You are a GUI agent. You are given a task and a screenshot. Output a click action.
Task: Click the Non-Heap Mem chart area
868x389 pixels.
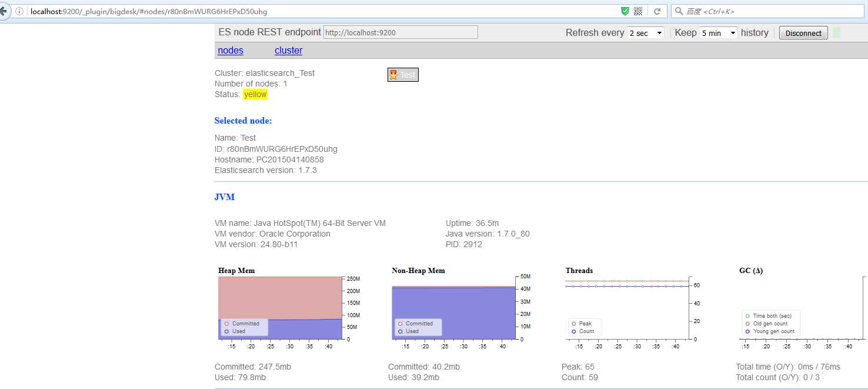click(x=453, y=308)
